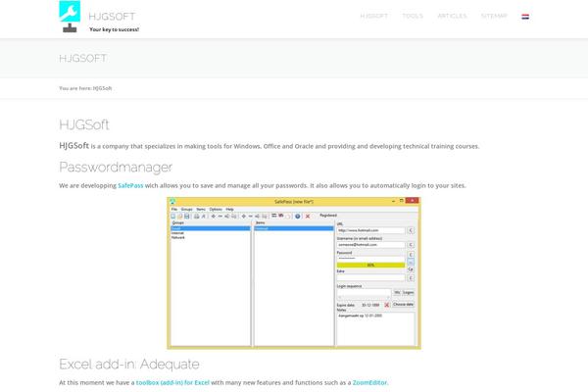Viewport: 588px width, 392px height.
Task: Open the SITEMAP navigation item
Action: tap(494, 16)
